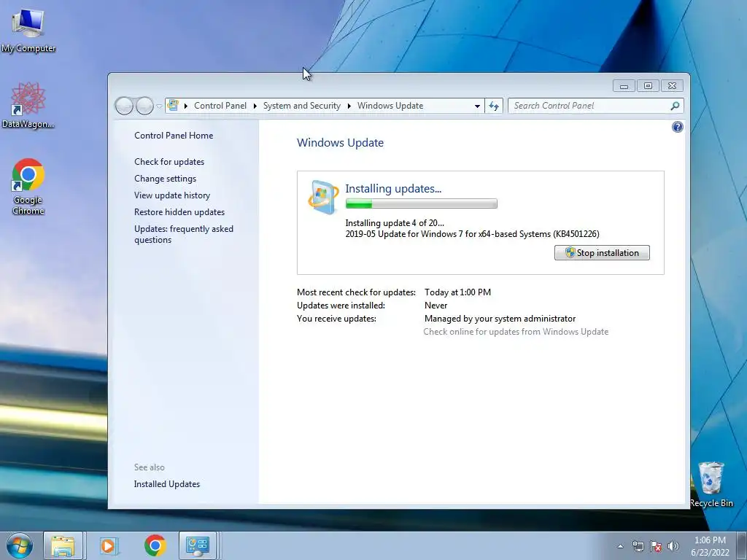Click the Show desktop strip

click(x=741, y=545)
